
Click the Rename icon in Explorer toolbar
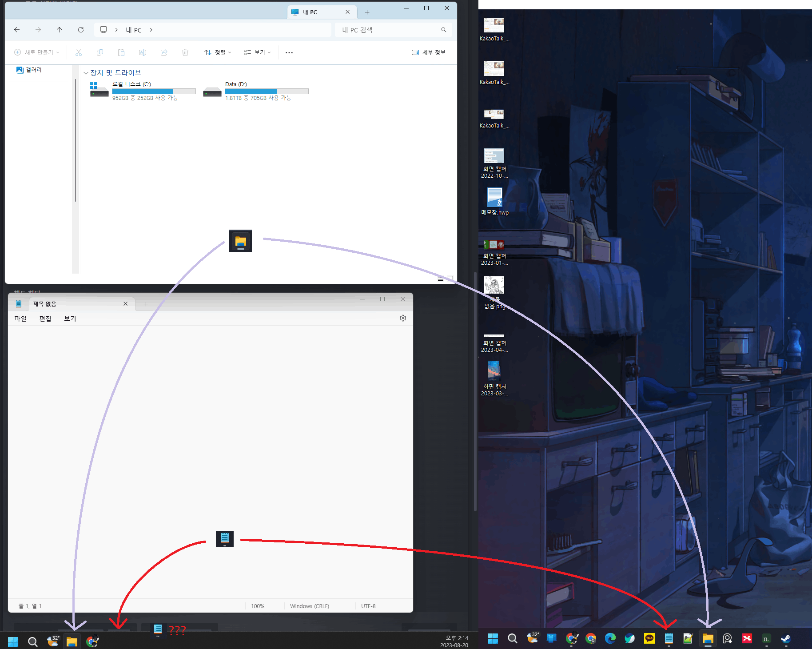[x=143, y=52]
